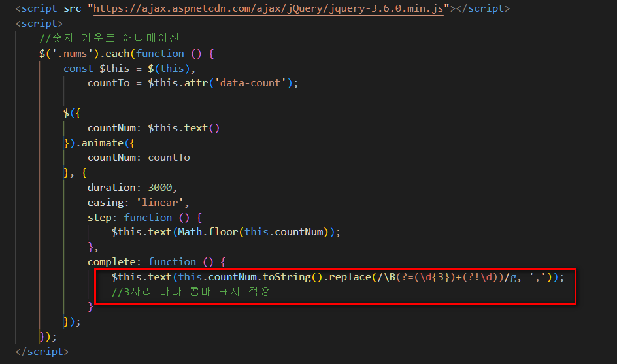This screenshot has height=364, width=617.
Task: Click the opening '<script>' tag on line two
Action: click(x=39, y=24)
